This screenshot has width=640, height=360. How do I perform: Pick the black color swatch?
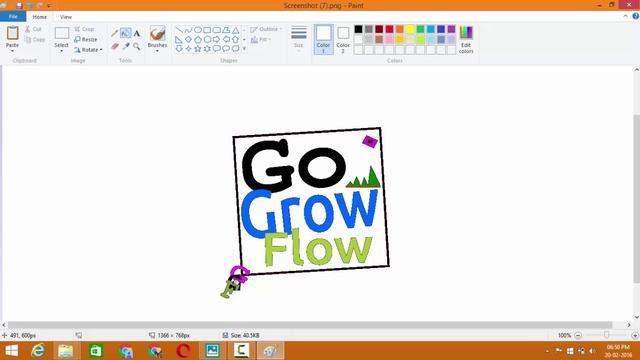[358, 29]
